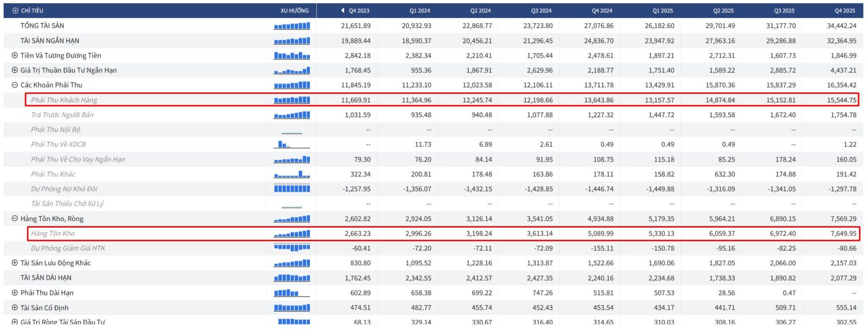The image size is (868, 334).
Task: Open the Phải Thu Về XDCB trend chart
Action: 292,145
